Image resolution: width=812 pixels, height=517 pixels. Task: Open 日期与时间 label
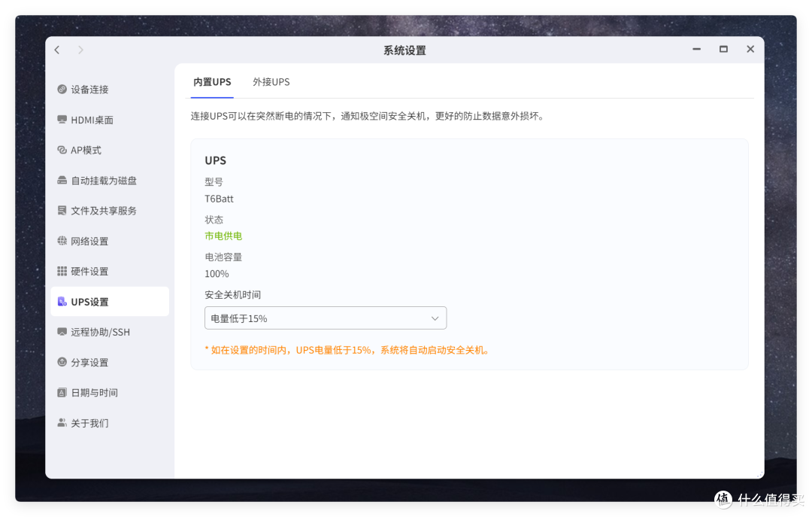pos(94,393)
